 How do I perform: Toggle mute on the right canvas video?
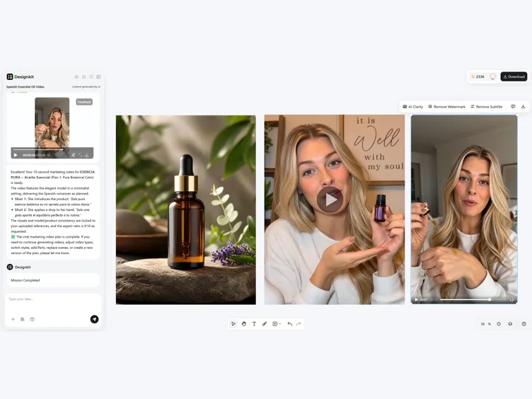point(511,299)
